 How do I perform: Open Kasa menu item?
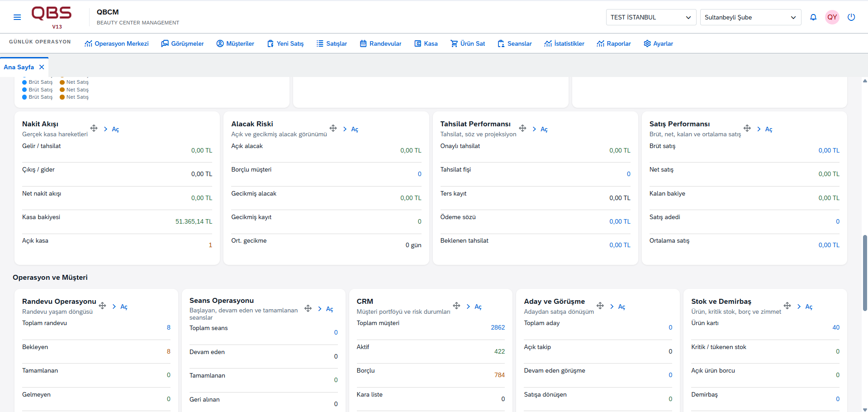click(426, 43)
